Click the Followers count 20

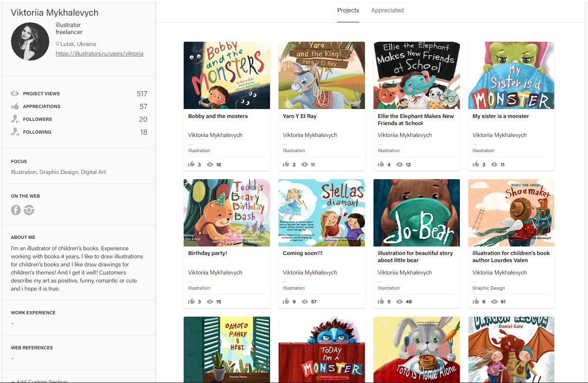coord(143,119)
